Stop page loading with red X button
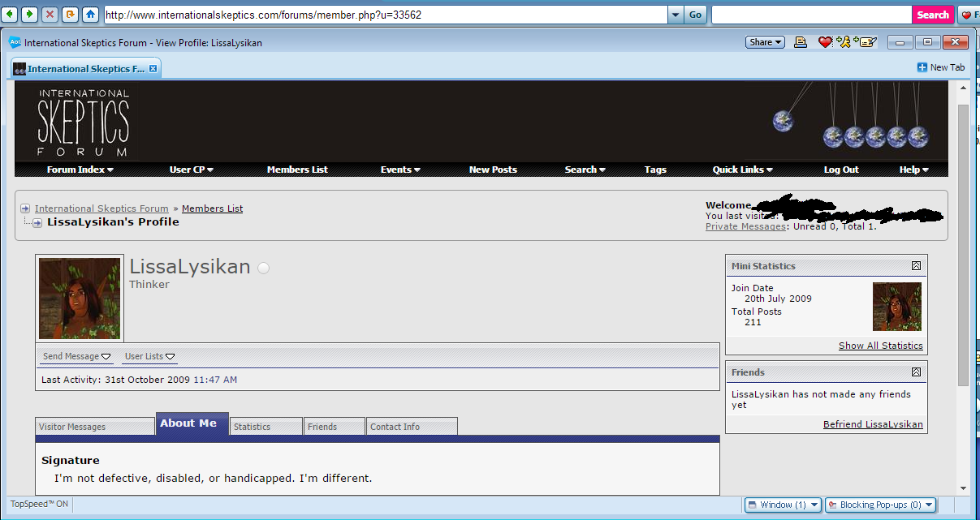980x520 pixels. (50, 15)
